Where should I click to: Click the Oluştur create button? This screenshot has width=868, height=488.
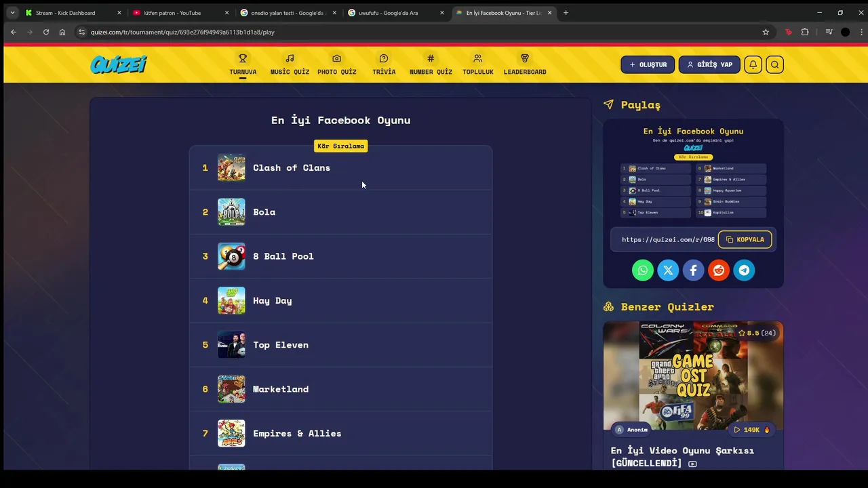click(648, 64)
